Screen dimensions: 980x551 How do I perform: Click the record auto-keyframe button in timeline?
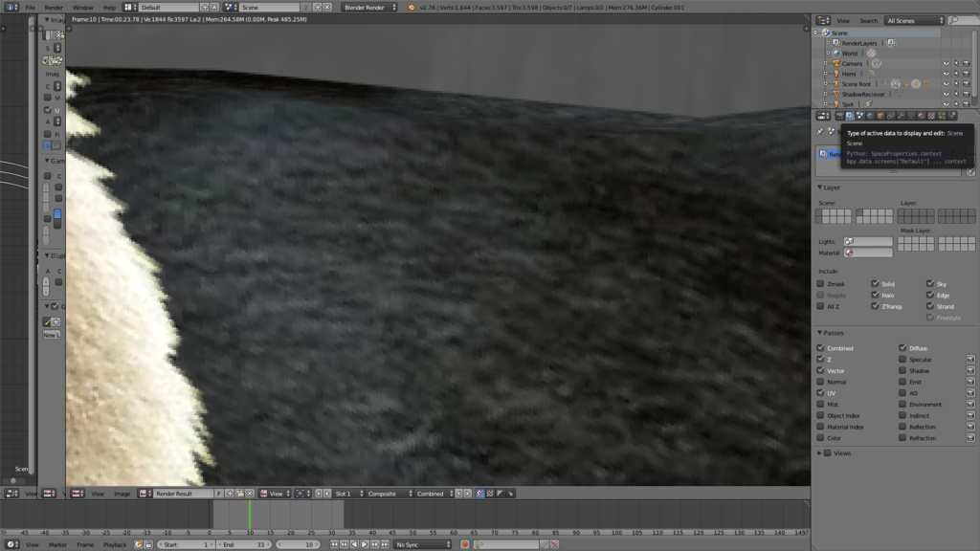click(465, 544)
